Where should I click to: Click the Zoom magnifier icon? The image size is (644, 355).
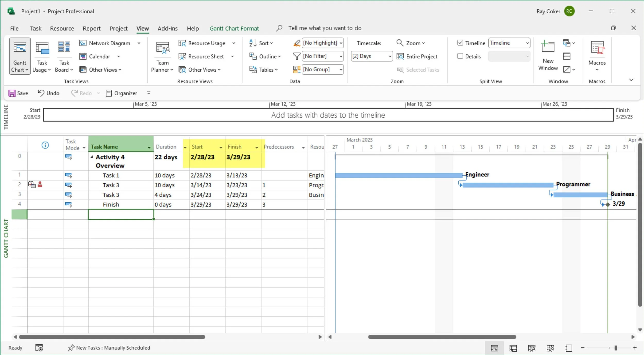click(x=400, y=43)
